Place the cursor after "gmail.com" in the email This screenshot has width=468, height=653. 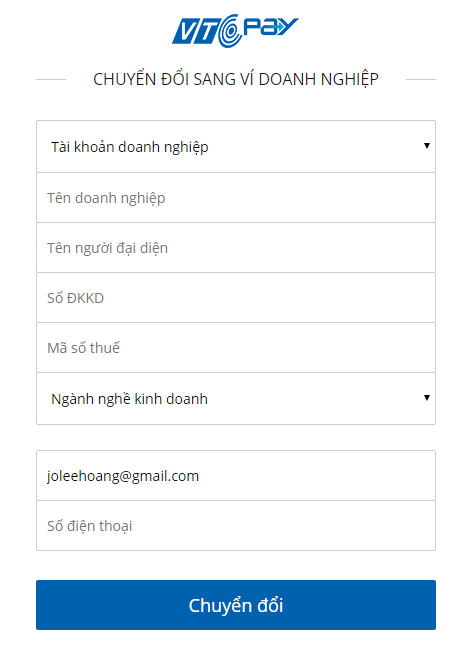[x=200, y=476]
